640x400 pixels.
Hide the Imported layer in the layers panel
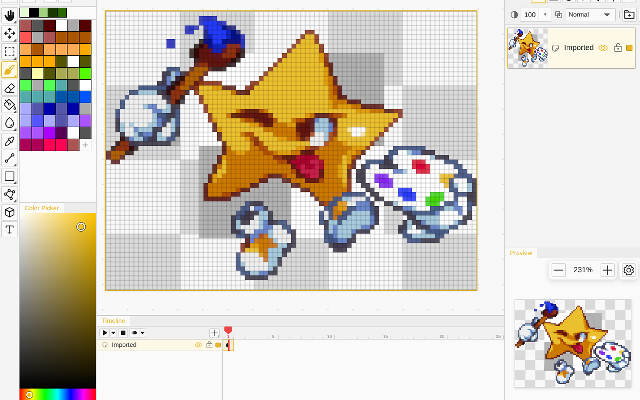coord(603,48)
